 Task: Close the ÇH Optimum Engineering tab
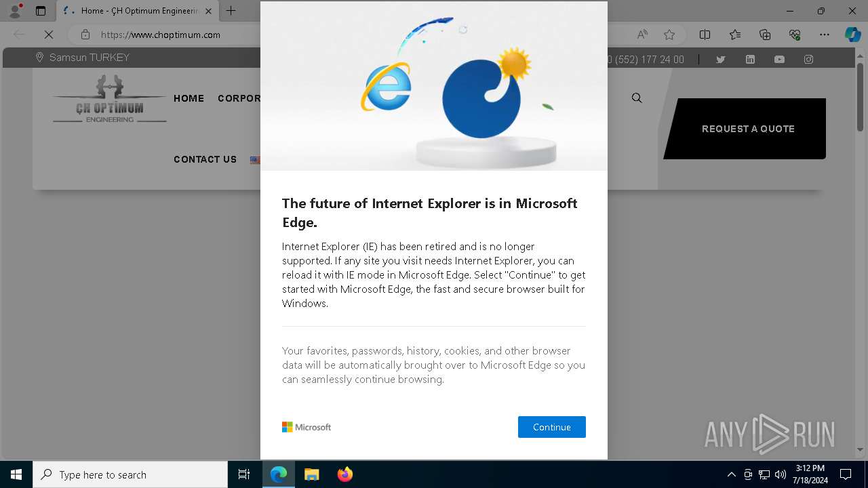pyautogui.click(x=208, y=11)
